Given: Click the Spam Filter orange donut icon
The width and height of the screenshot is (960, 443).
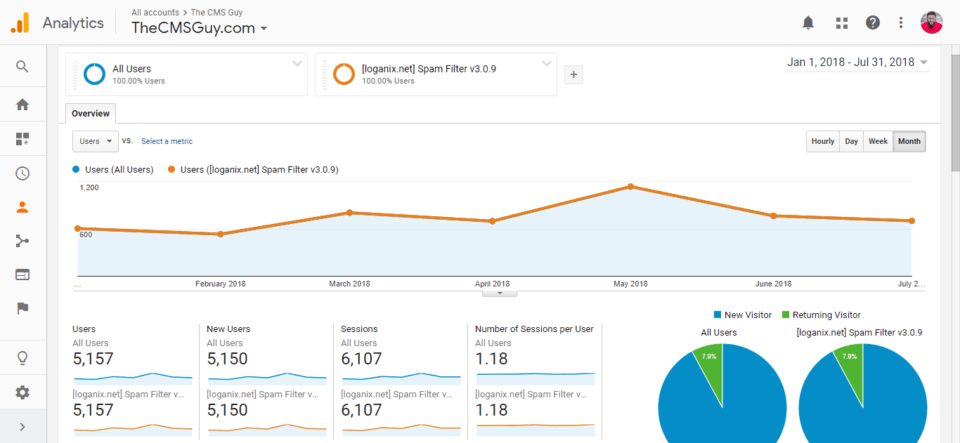Looking at the screenshot, I should pyautogui.click(x=344, y=74).
